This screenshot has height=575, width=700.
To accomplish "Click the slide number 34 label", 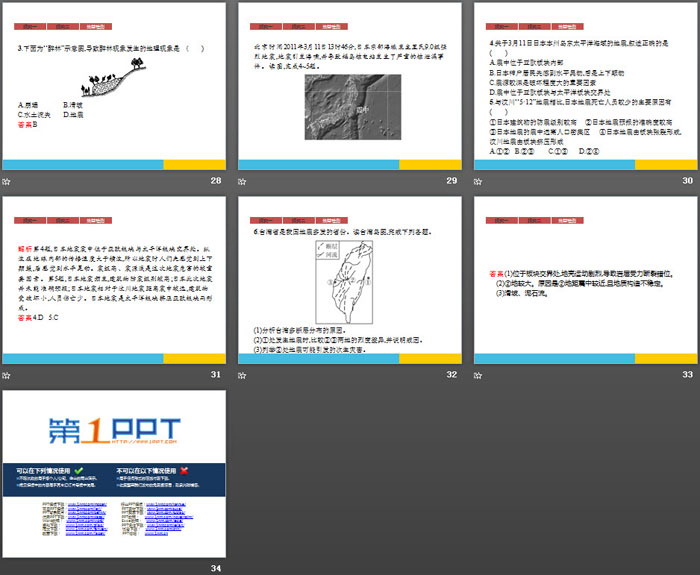I will click(x=216, y=568).
